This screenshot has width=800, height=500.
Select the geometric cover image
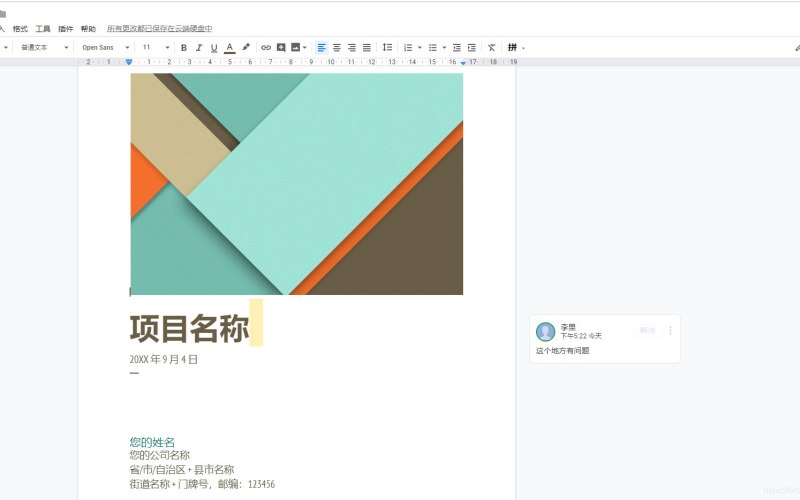coord(297,184)
